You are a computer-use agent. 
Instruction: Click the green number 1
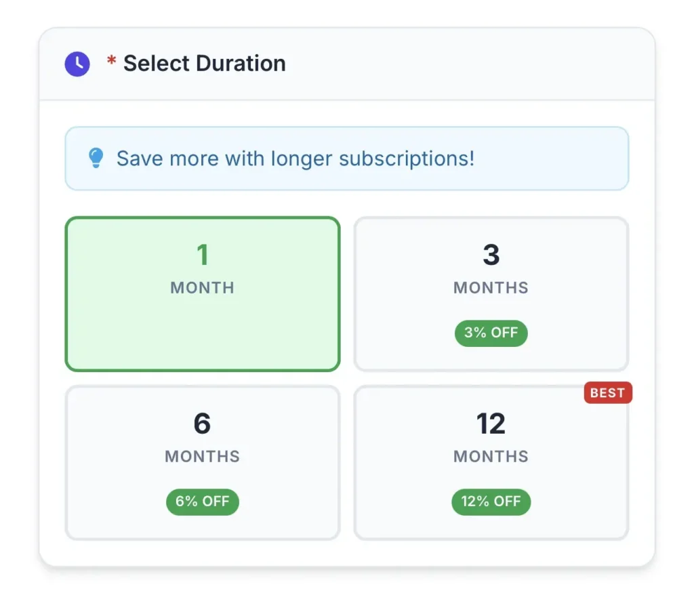click(x=202, y=255)
